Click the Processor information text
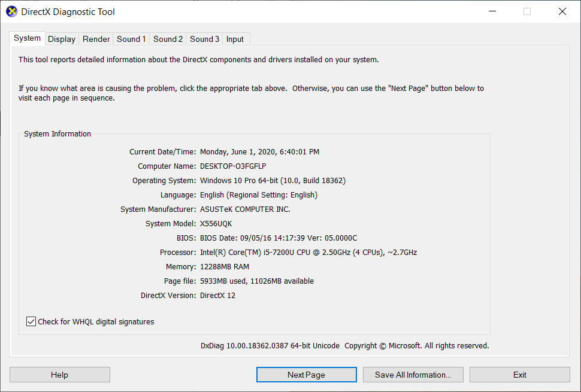The width and height of the screenshot is (581, 392). (308, 252)
